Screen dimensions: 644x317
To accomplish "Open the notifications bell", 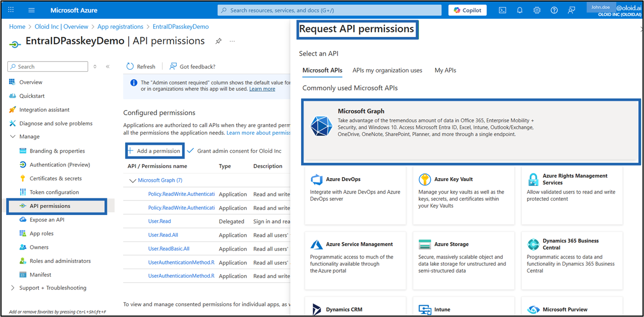I will [x=520, y=10].
